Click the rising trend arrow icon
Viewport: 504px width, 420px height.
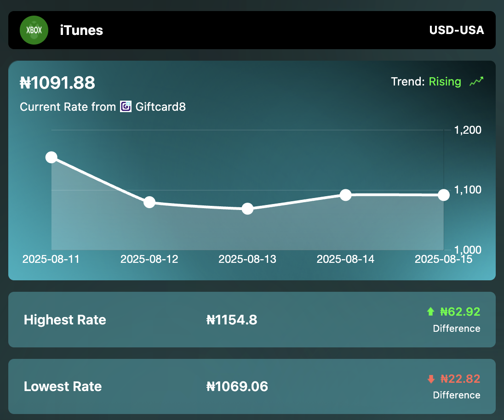pos(476,81)
